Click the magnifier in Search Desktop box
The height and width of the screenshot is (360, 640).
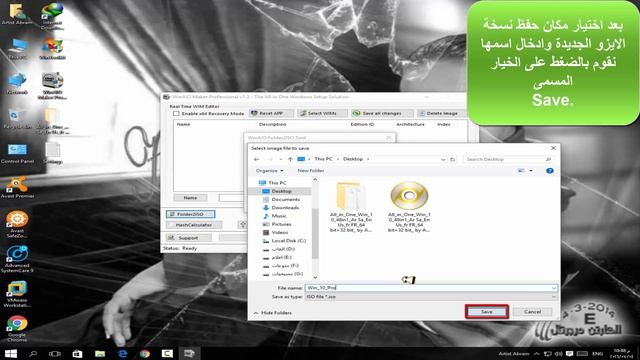548,159
